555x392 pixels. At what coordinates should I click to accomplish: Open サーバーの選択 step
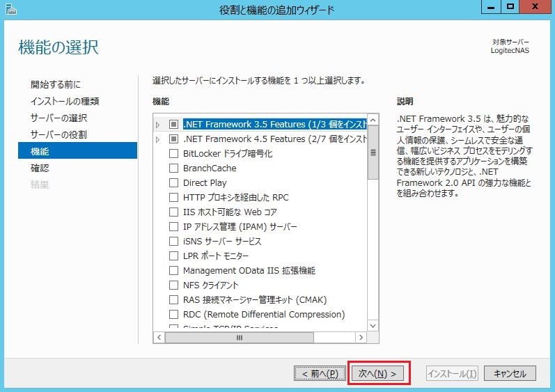pos(58,118)
